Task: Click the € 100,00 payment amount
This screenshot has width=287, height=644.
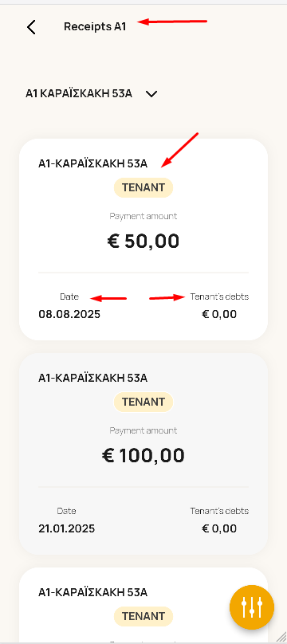Action: pyautogui.click(x=143, y=455)
